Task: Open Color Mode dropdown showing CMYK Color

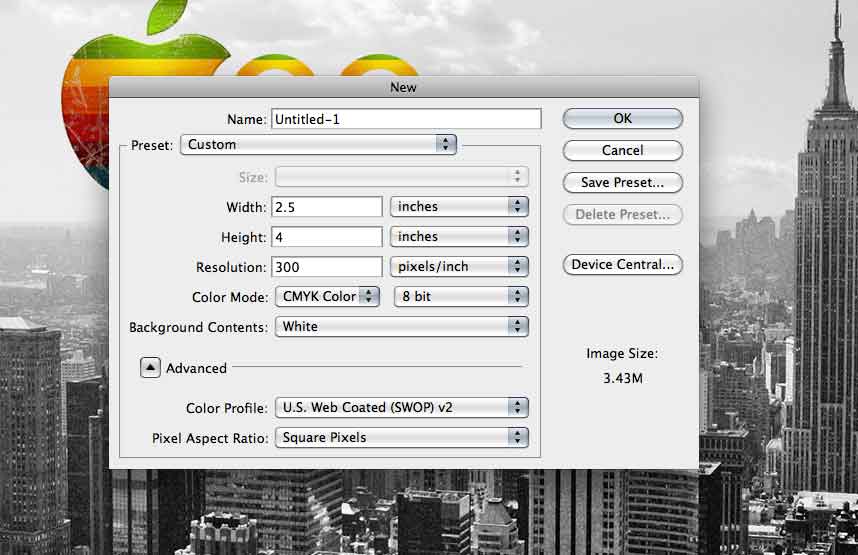Action: point(327,297)
